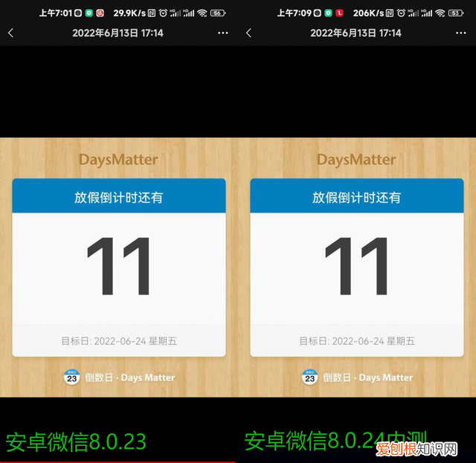
Task: Tap the alarm clock icon in left status bar
Action: click(163, 13)
